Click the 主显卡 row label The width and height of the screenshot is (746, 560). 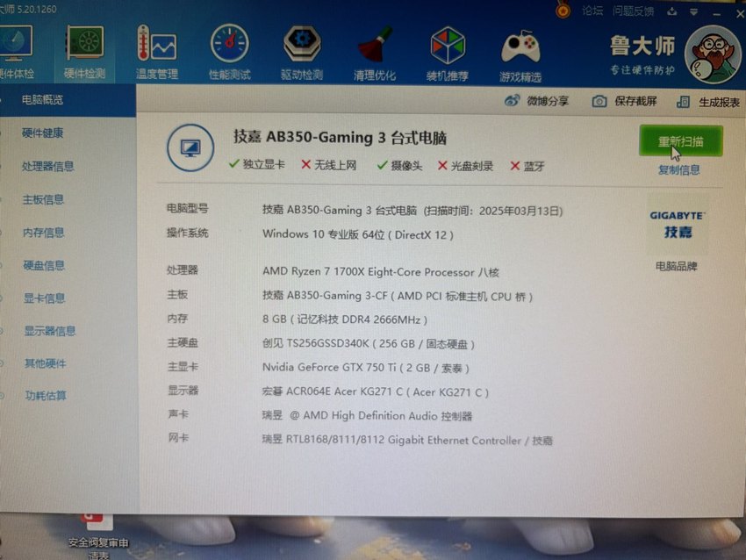(x=183, y=366)
